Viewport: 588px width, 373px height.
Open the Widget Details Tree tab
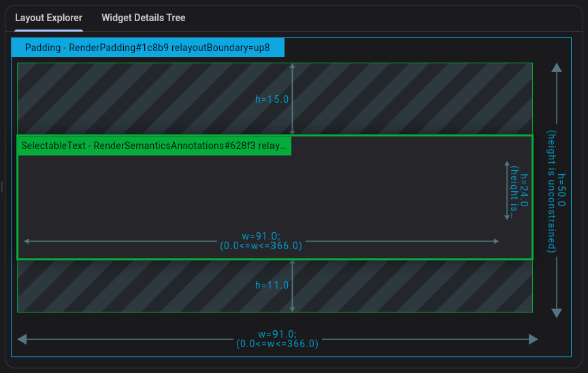point(143,18)
